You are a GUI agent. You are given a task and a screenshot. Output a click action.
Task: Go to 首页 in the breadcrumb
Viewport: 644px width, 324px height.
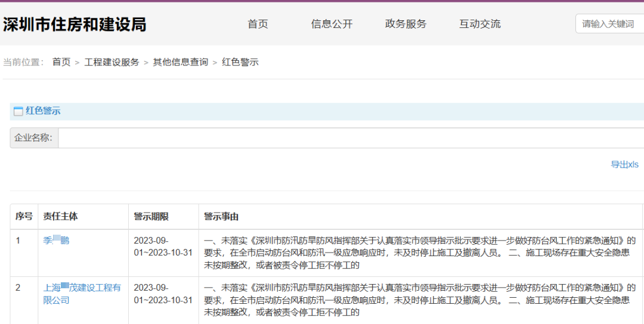point(61,63)
